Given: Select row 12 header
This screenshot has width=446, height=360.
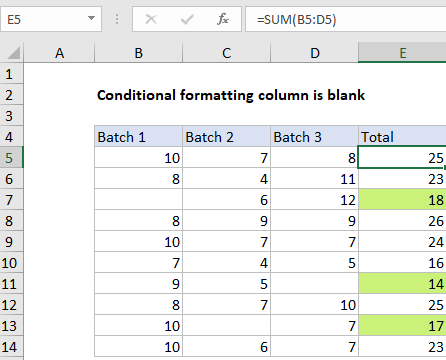Looking at the screenshot, I should click(11, 305).
